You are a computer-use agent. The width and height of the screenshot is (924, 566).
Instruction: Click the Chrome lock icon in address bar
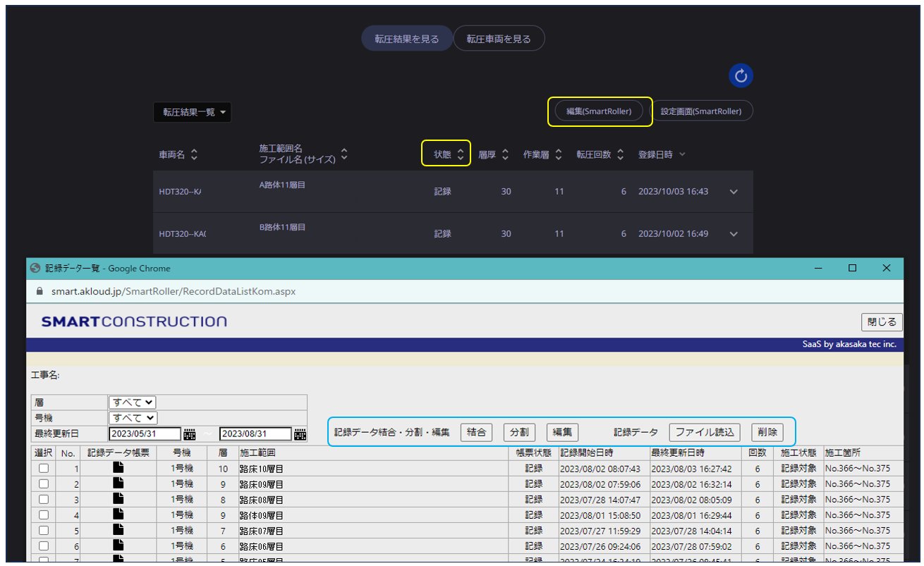point(39,291)
